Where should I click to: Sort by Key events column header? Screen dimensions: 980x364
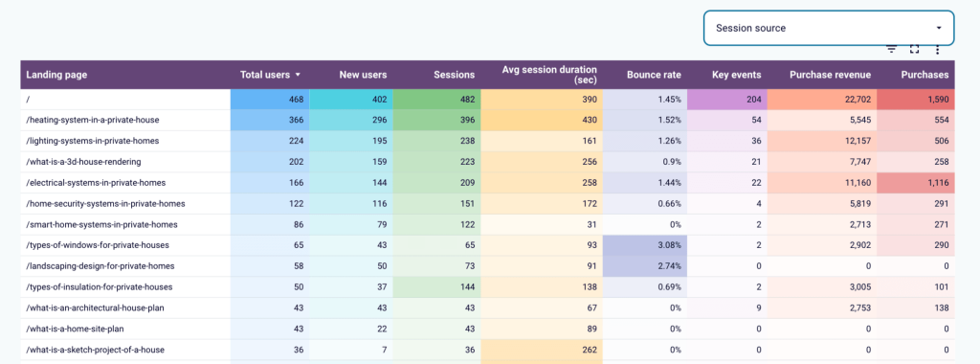coord(737,75)
